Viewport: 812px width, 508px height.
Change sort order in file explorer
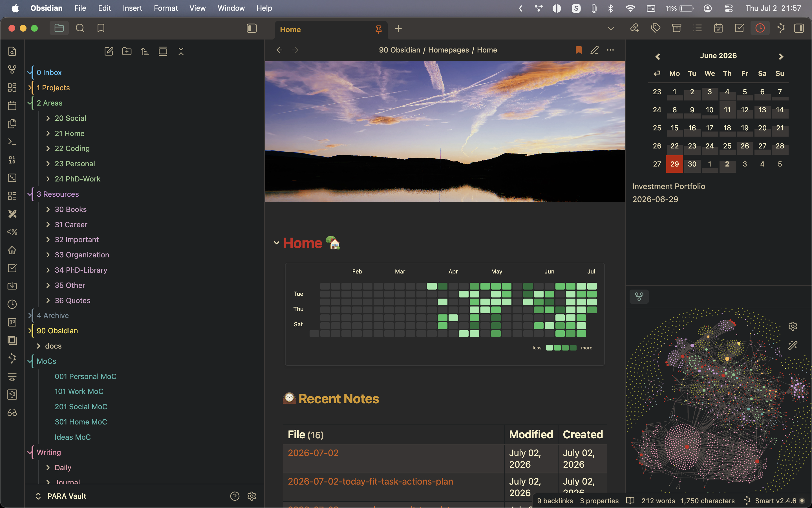145,51
